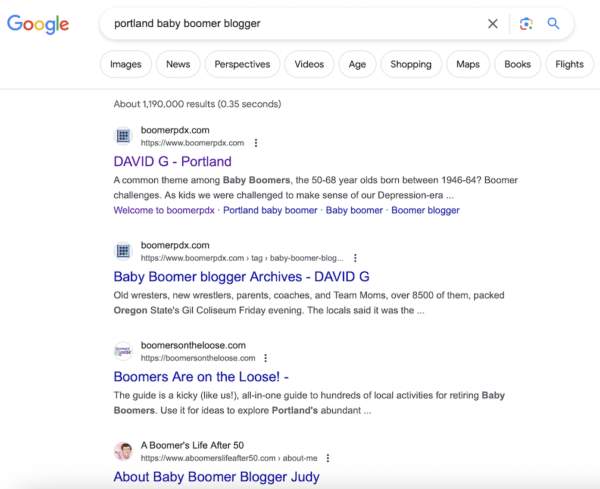600x489 pixels.
Task: Select the Shopping filter chip
Action: (410, 64)
